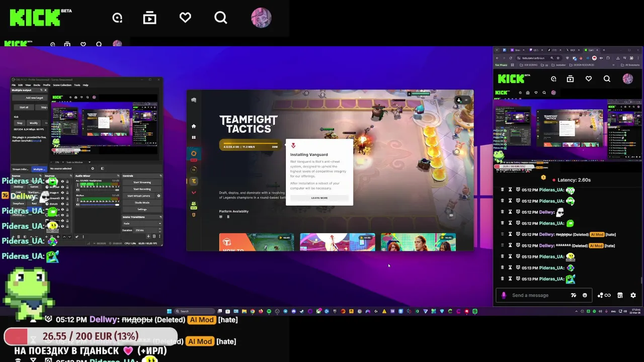This screenshot has width=644, height=362.
Task: Toggle visibility of 'Image 4' source in OBS
Action: pyautogui.click(x=62, y=193)
